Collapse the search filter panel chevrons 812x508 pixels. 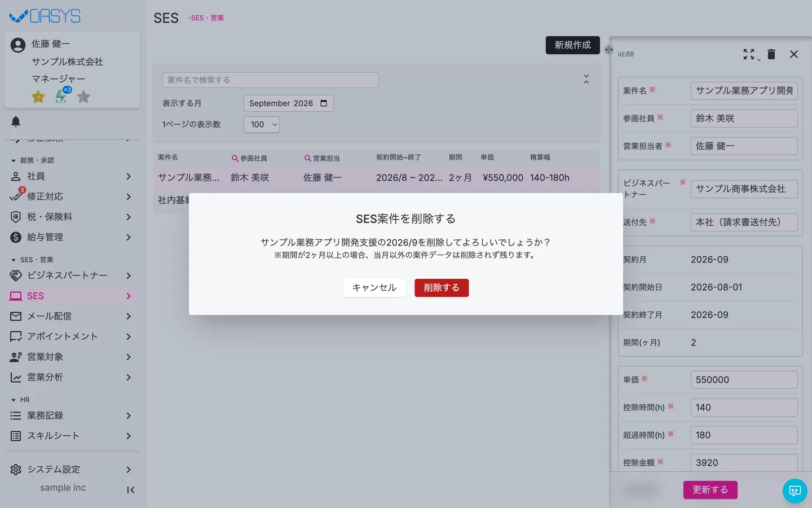(586, 80)
